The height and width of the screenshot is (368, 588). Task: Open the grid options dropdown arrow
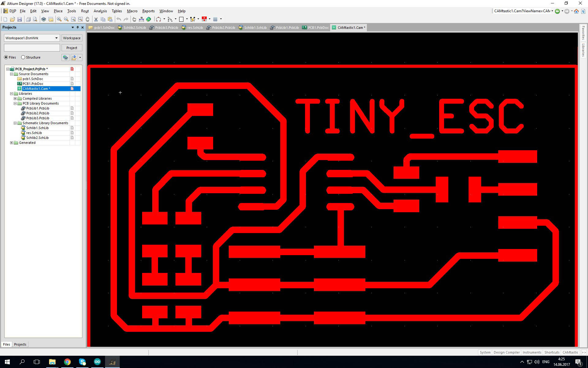coord(221,19)
